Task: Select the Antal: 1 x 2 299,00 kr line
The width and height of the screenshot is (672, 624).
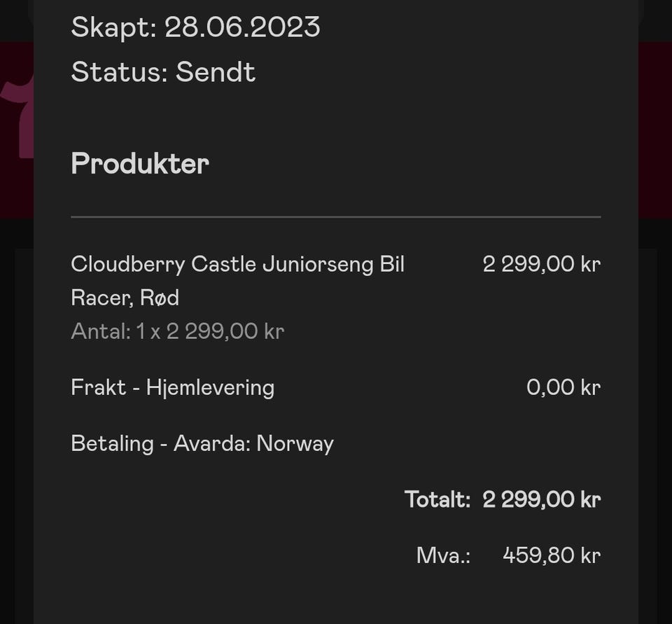Action: tap(178, 331)
